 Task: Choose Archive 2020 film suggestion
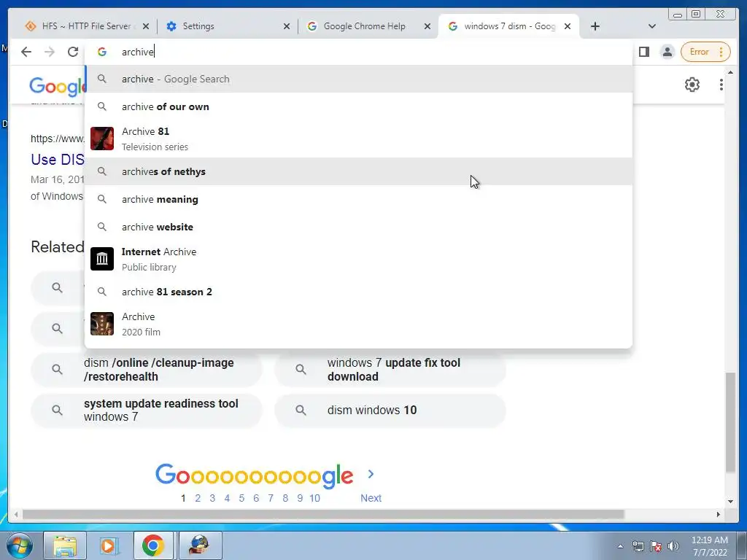358,324
